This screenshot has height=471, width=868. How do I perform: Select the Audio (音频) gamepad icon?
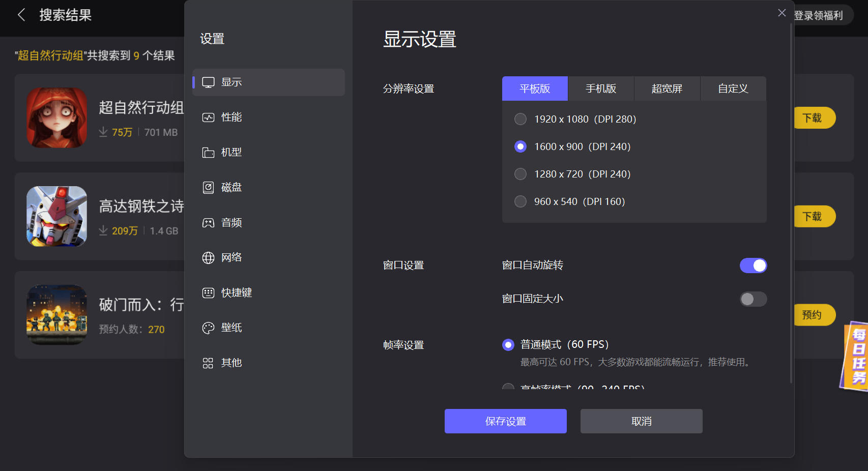[x=208, y=223]
